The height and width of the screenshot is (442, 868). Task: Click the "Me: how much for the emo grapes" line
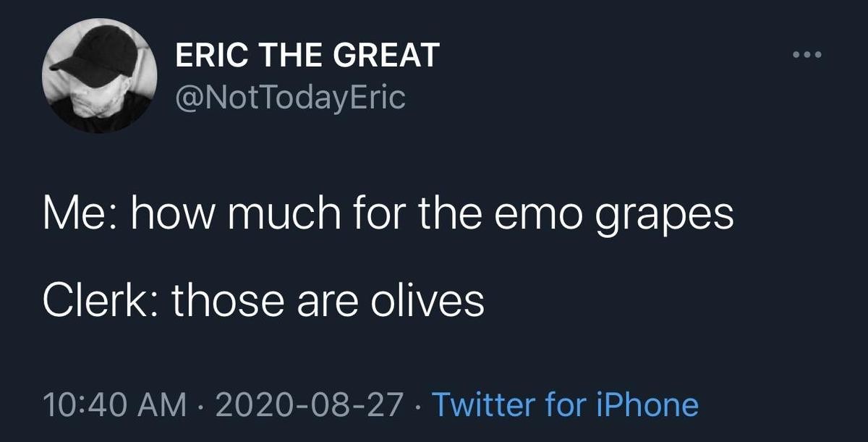click(388, 216)
